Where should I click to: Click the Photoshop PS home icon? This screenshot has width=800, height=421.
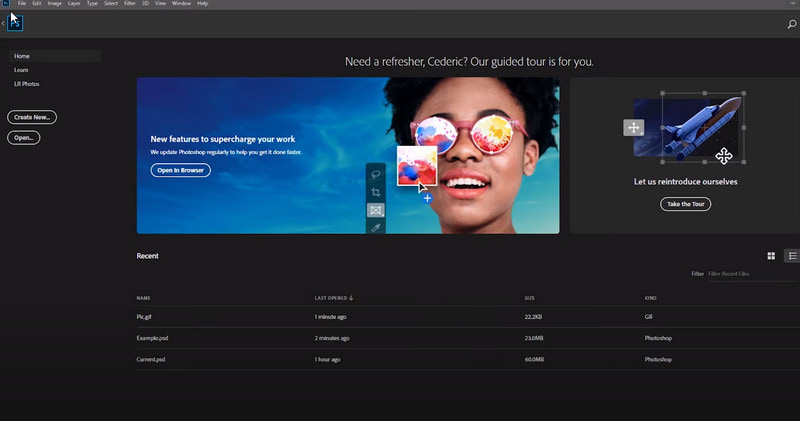click(x=15, y=23)
